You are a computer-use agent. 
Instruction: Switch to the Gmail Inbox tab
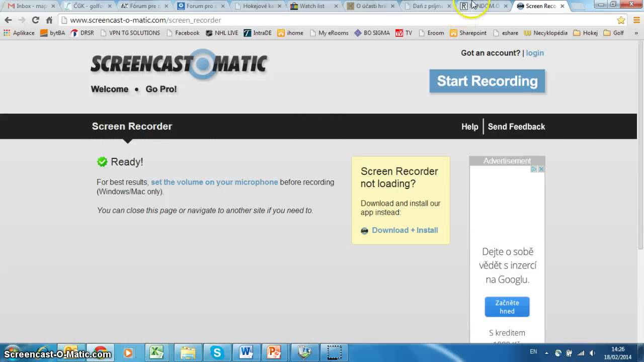click(31, 6)
